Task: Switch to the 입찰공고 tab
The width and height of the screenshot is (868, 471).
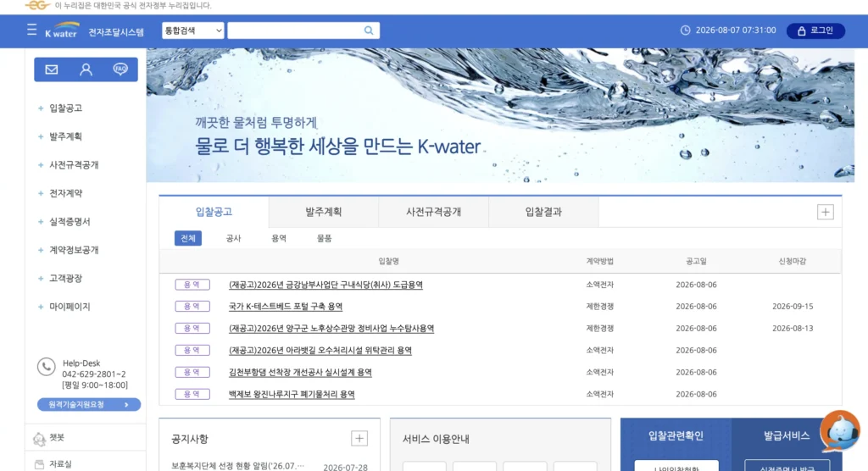Action: coord(214,212)
